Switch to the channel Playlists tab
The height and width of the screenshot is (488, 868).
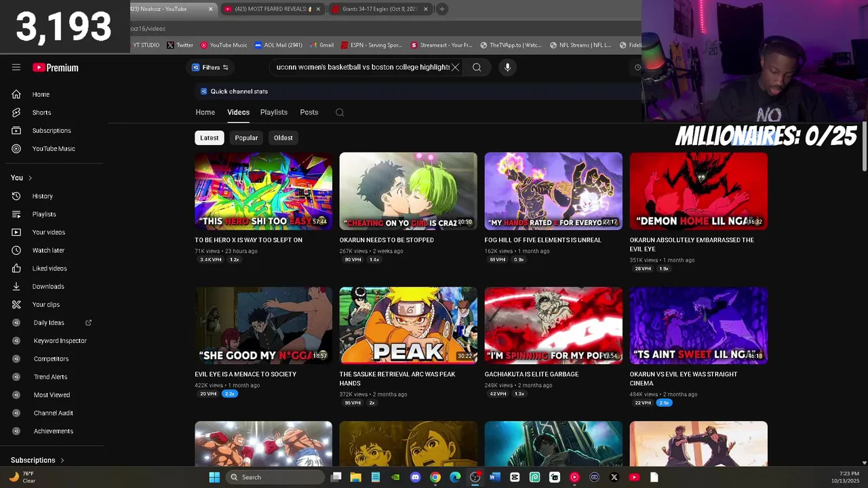(x=274, y=113)
